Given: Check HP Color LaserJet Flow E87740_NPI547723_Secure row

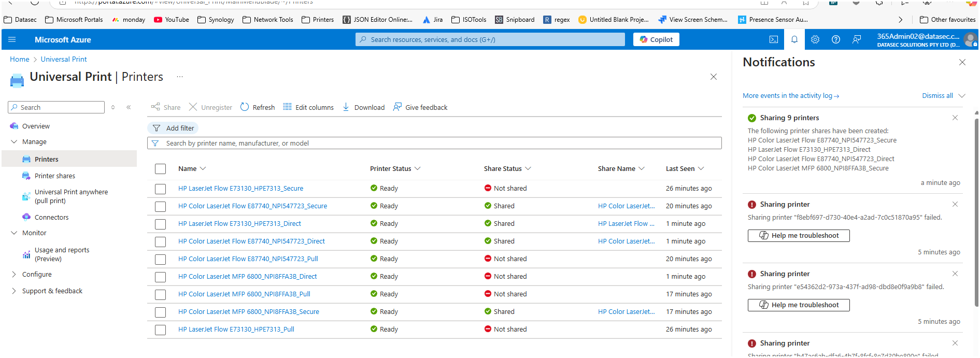Looking at the screenshot, I should [161, 206].
